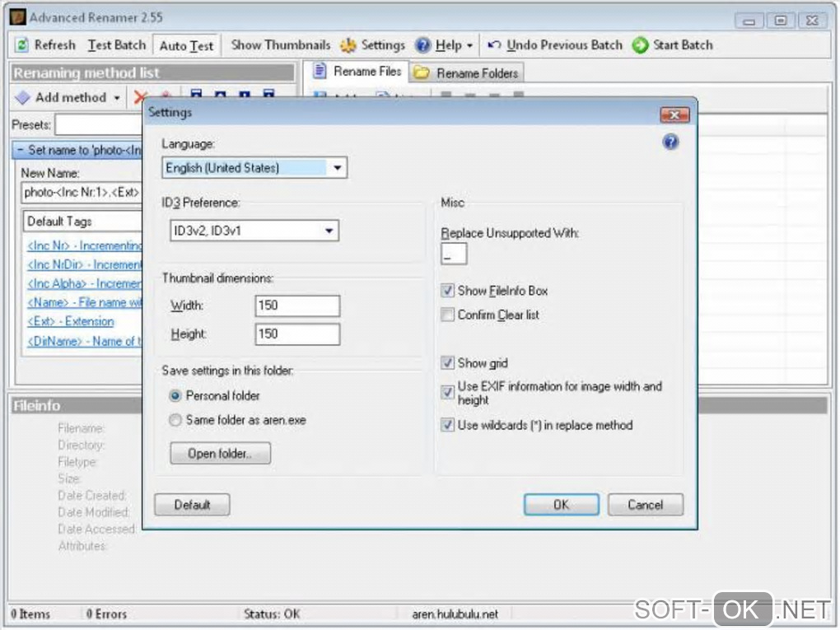Click the Advanced Renamer app icon in the title bar
840x630 pixels.
[x=17, y=17]
